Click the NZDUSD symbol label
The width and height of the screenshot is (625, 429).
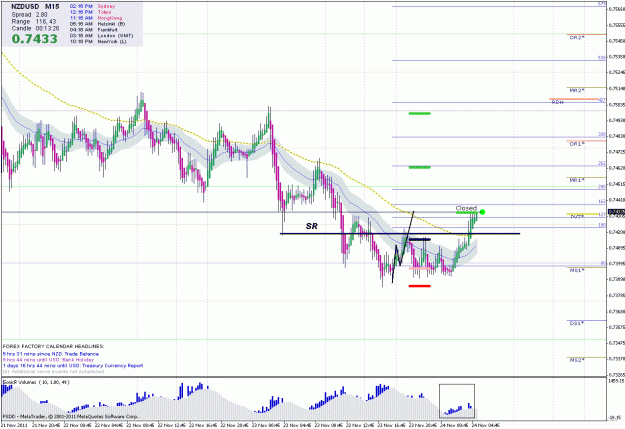pyautogui.click(x=25, y=7)
